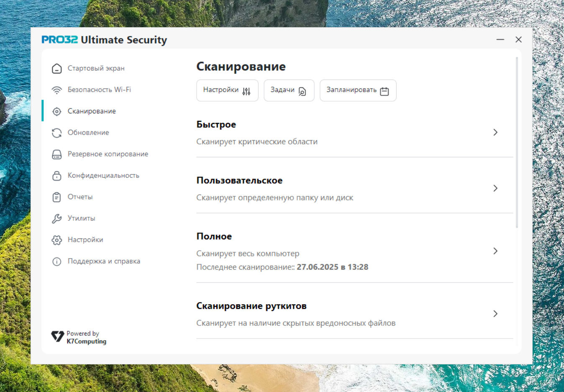The image size is (564, 392).
Task: Click the Powered by K7Computing text
Action: tap(86, 337)
